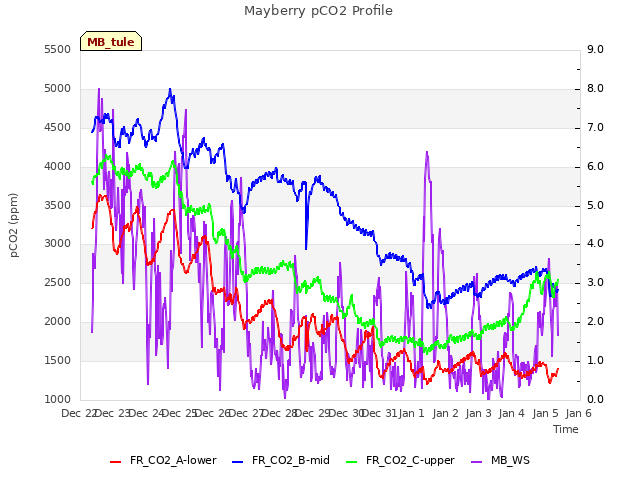Click the purple MB_WS legend swatch
This screenshot has height=480, width=640.
pos(476,461)
